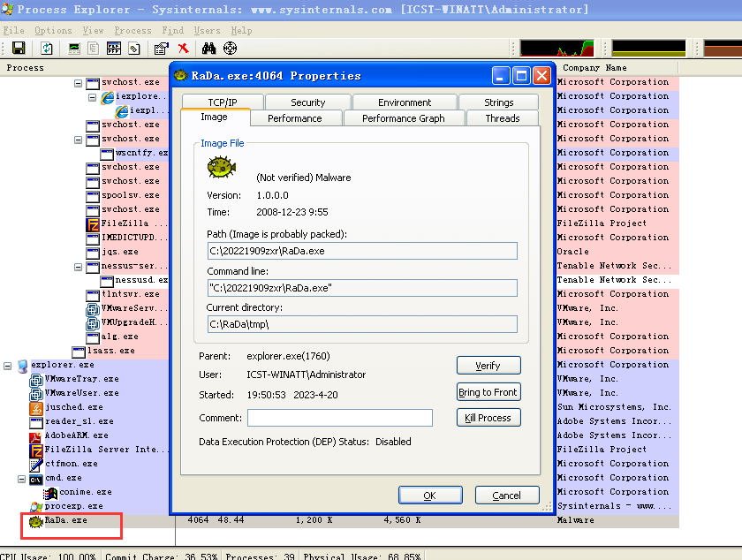Click OK in the Properties dialog
This screenshot has height=560, width=742.
(430, 496)
